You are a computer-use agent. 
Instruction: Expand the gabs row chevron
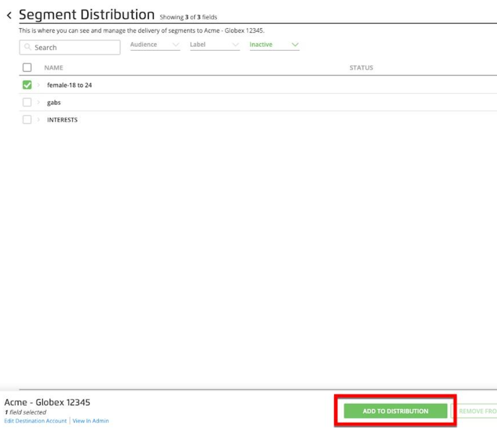(x=38, y=102)
